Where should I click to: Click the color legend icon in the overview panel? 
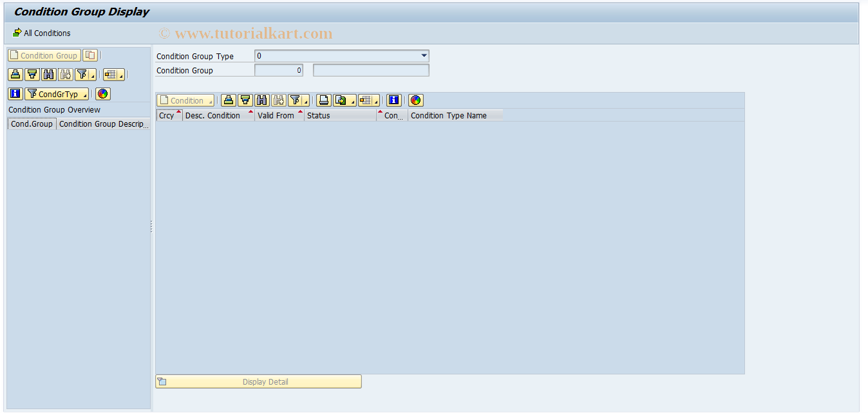coord(103,94)
